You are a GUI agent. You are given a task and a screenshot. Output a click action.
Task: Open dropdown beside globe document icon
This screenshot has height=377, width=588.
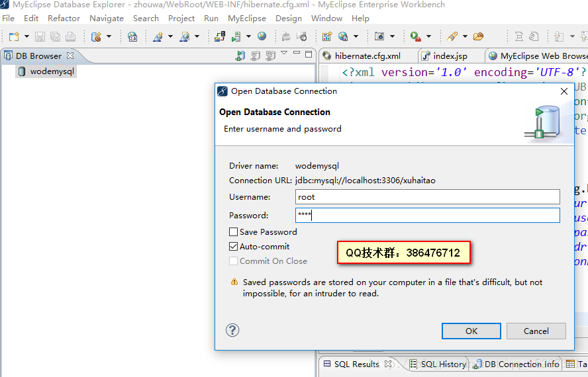pyautogui.click(x=356, y=36)
